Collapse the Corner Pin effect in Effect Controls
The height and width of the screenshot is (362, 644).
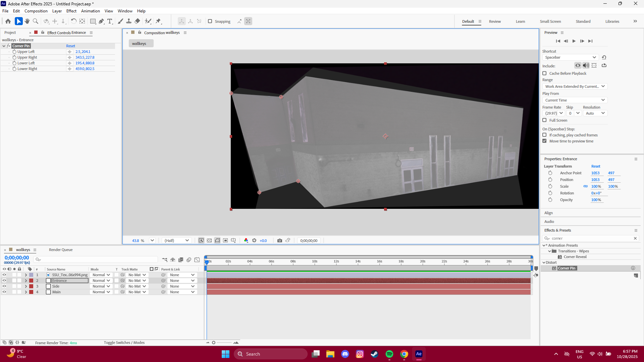tap(4, 46)
